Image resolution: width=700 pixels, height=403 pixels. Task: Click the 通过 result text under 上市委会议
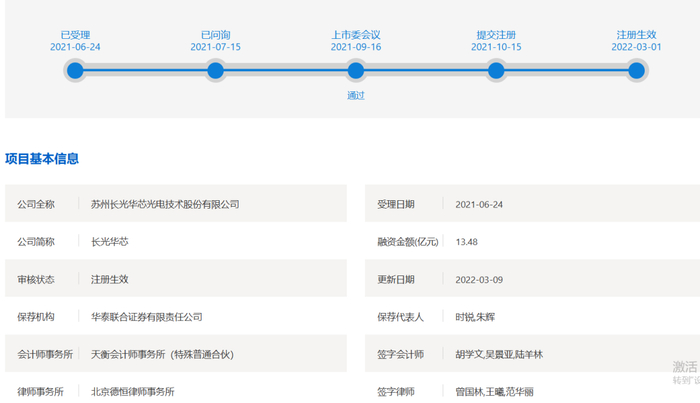(x=356, y=95)
